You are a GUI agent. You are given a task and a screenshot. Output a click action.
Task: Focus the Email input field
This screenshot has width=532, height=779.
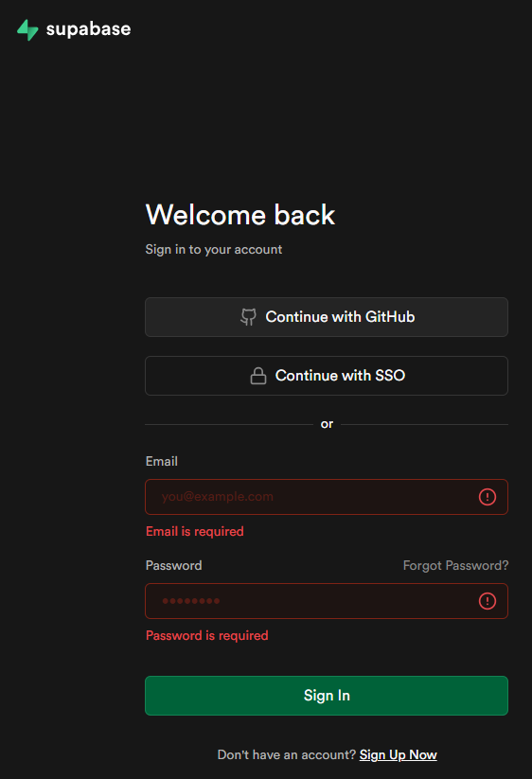(327, 497)
